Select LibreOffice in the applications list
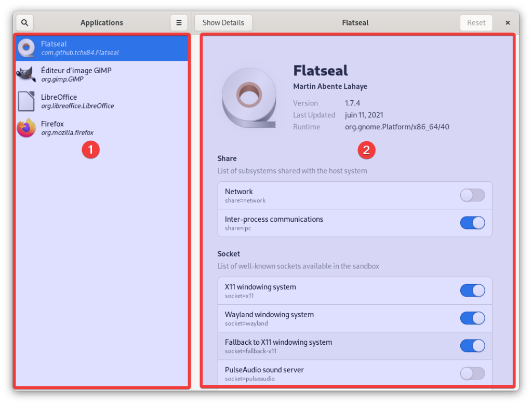Image resolution: width=532 pixels, height=405 pixels. [x=102, y=101]
